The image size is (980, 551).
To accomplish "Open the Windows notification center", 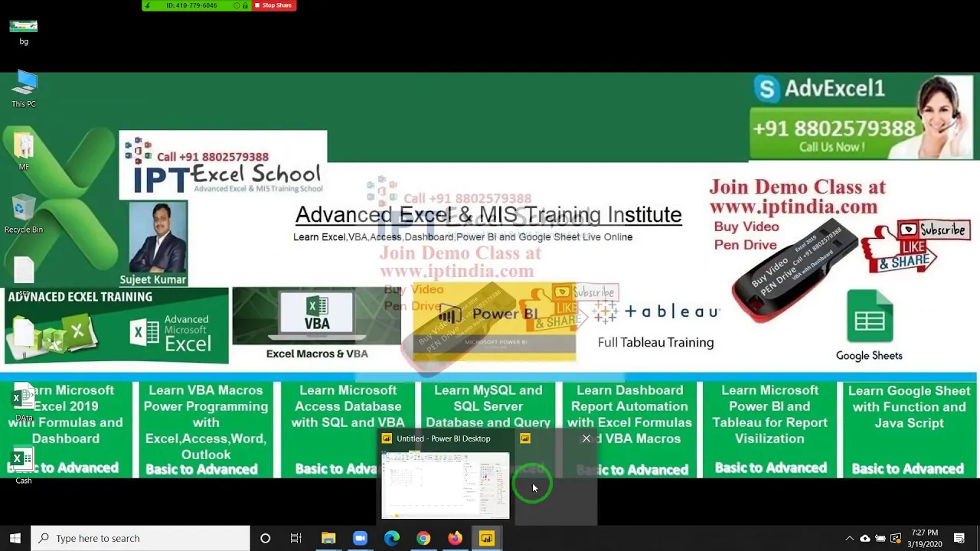I will coord(959,538).
